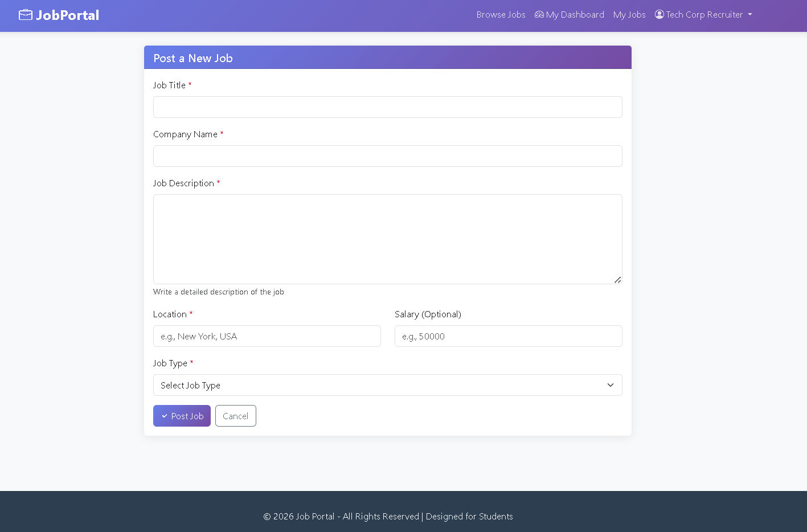
Task: Click the Salary (Optional) input field
Action: [x=509, y=336]
